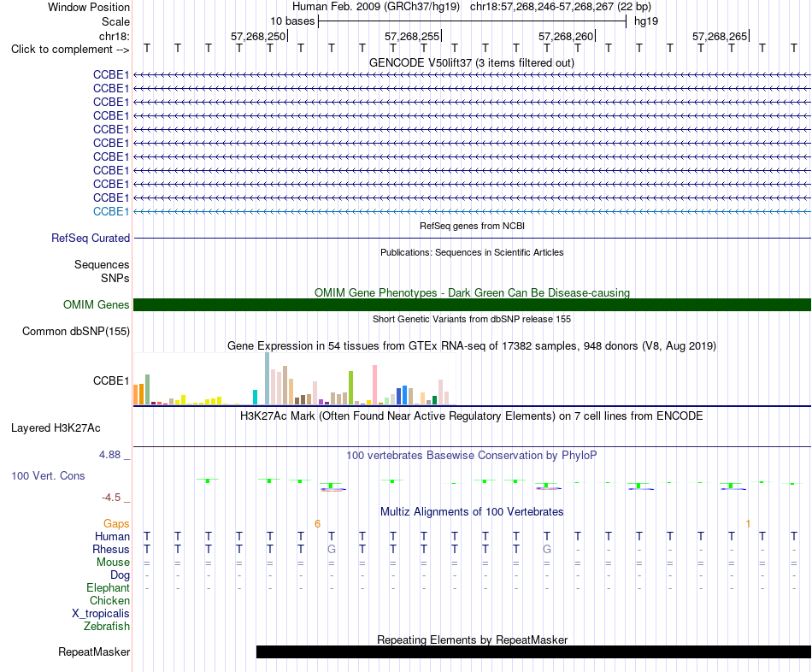Click the OMIM Genes label
Screen dimensions: 812x672
pyautogui.click(x=96, y=304)
